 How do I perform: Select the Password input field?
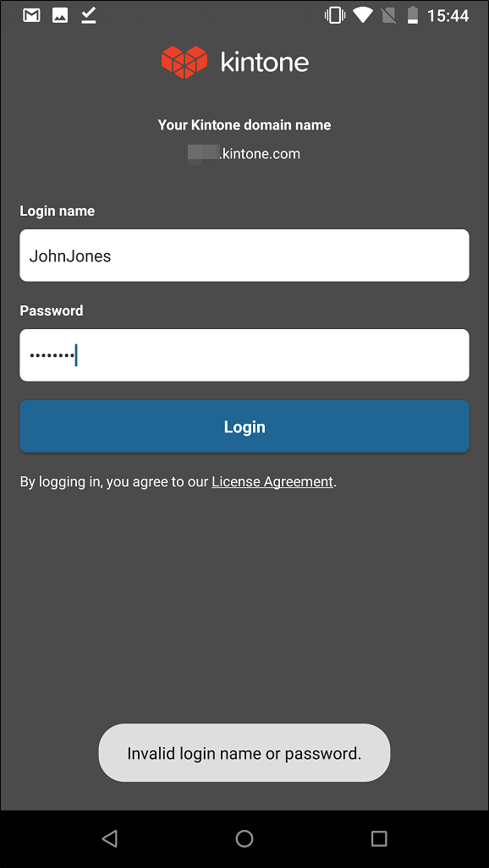(244, 354)
